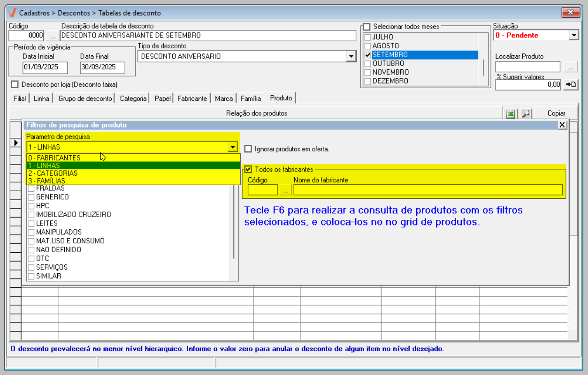Screen dimensions: 588x375
Task: Open fabricante Código lookup ellipsis button
Action: tap(285, 190)
